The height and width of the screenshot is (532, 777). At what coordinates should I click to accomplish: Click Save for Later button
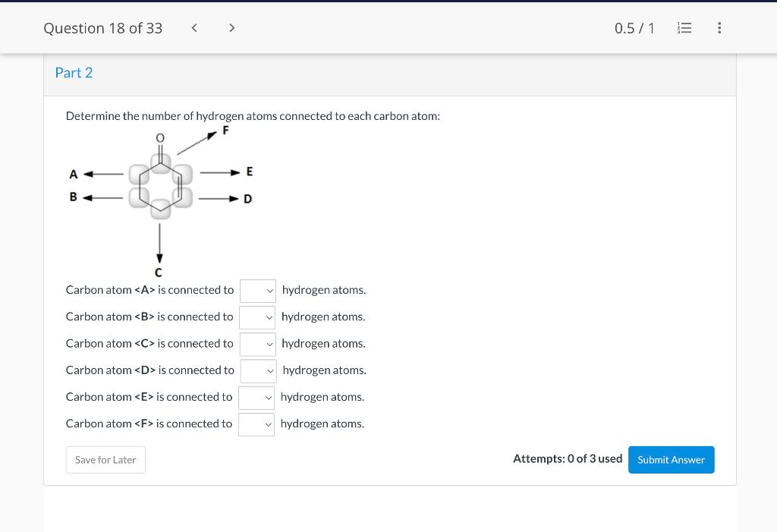coord(105,460)
